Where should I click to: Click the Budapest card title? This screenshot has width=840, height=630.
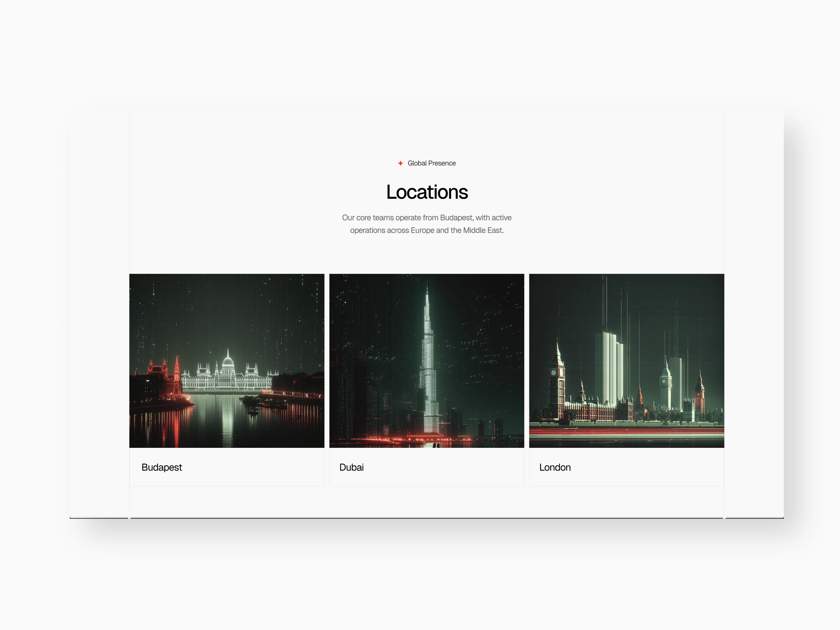[x=162, y=468]
